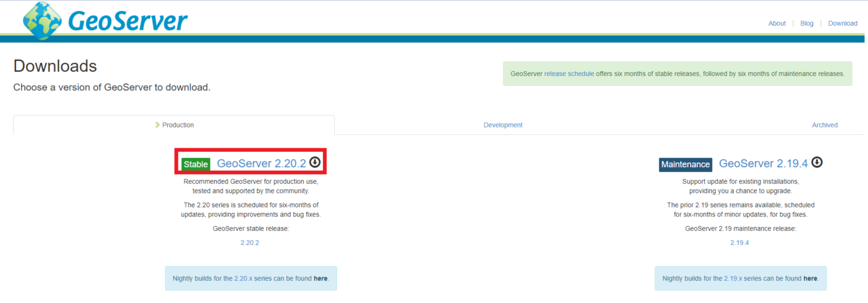This screenshot has width=868, height=303.
Task: Click the GeoServer wordmark text in header
Action: [127, 21]
